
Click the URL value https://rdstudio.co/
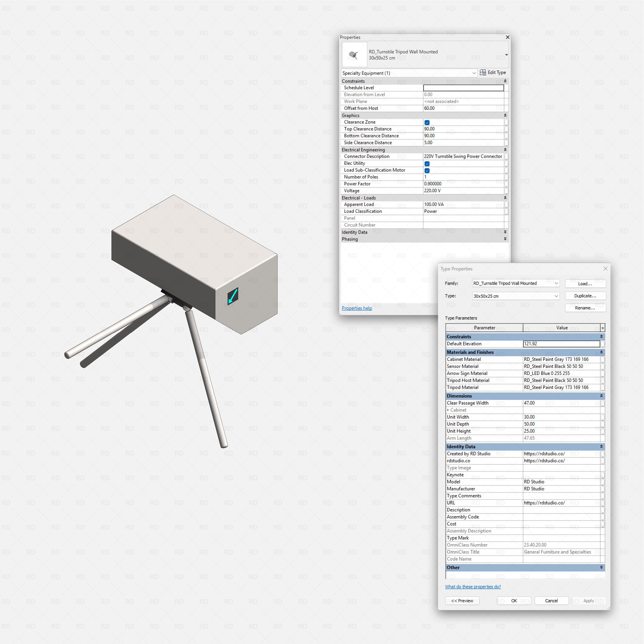point(561,503)
